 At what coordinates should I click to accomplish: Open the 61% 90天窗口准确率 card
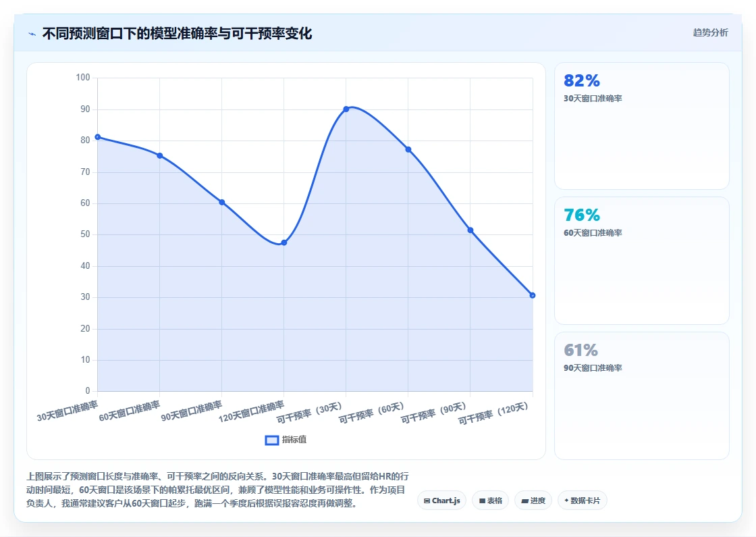point(642,396)
